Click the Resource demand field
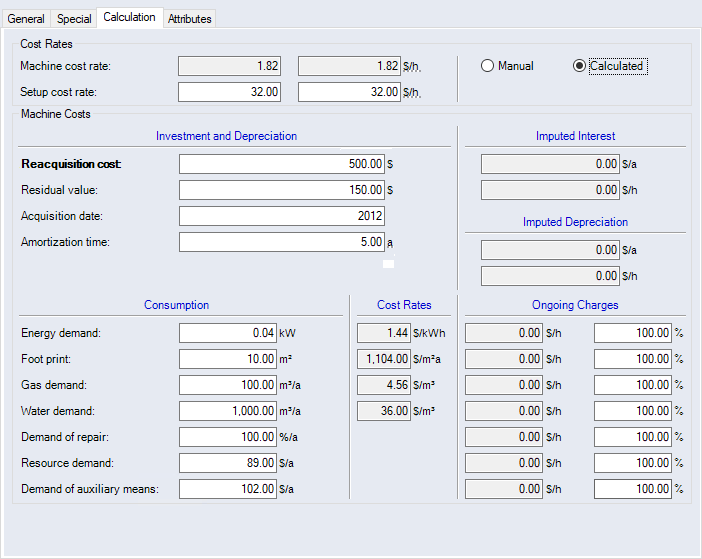702x559 pixels. pyautogui.click(x=228, y=463)
